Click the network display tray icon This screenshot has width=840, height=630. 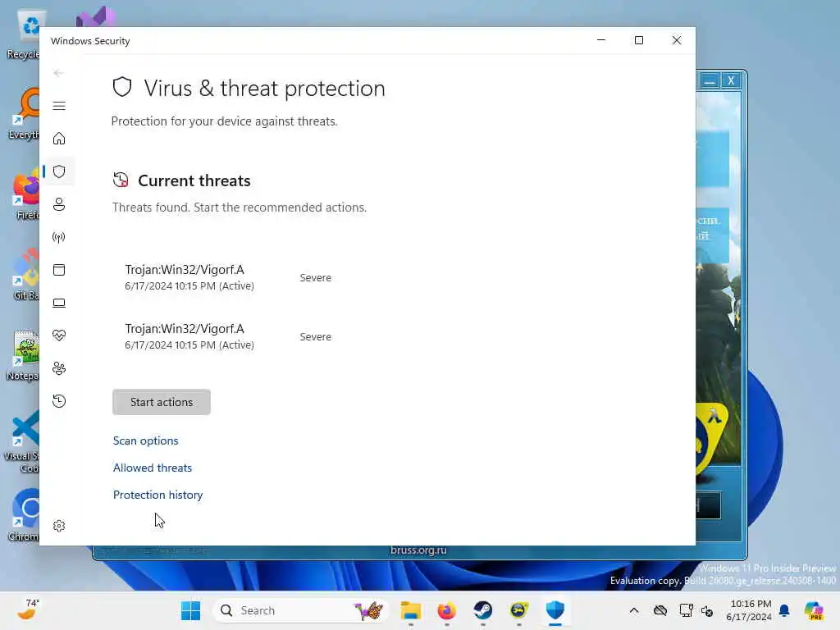[685, 610]
